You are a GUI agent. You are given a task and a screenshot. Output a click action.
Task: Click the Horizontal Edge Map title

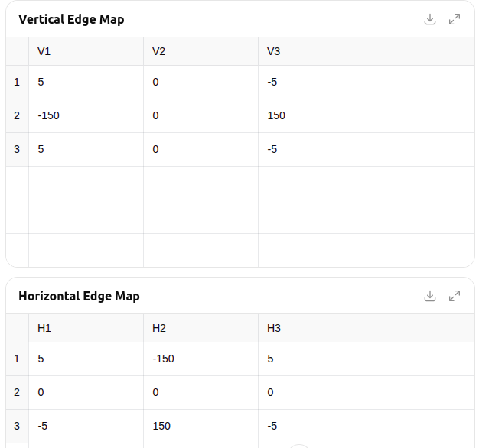(79, 297)
